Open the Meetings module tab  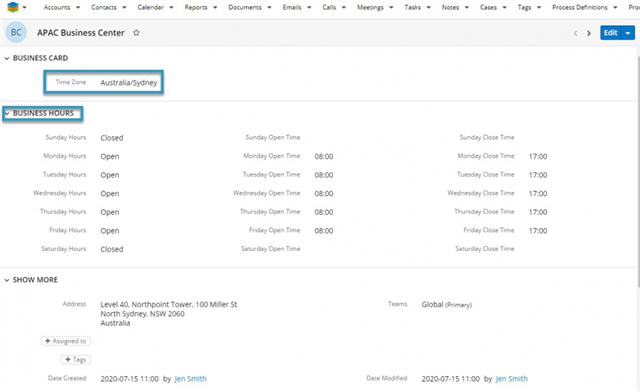370,7
